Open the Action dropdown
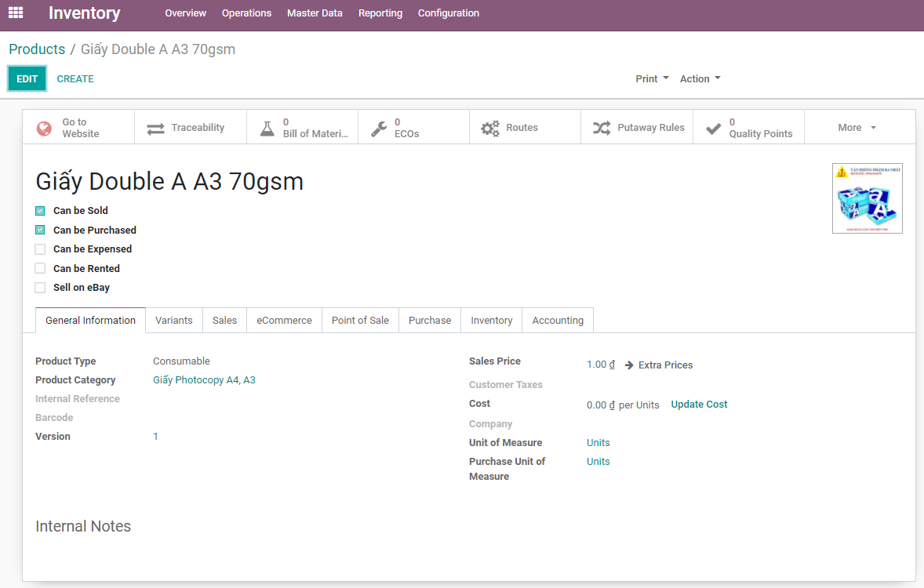Image resolution: width=924 pixels, height=588 pixels. pos(700,78)
